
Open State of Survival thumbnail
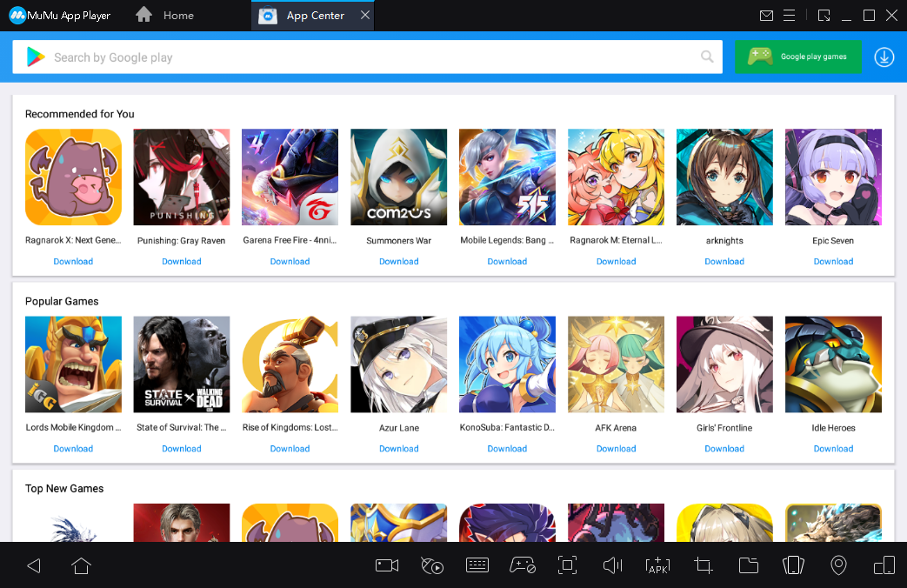pos(182,364)
